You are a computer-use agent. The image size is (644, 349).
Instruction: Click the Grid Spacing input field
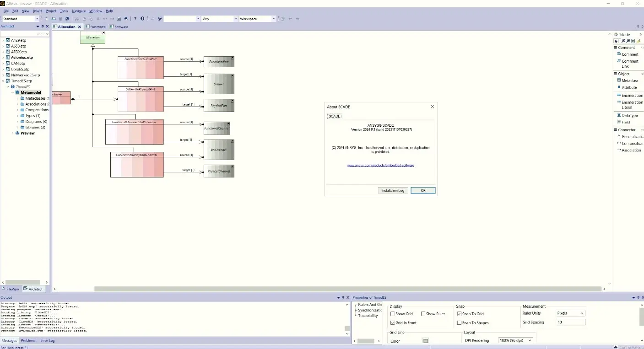570,322
